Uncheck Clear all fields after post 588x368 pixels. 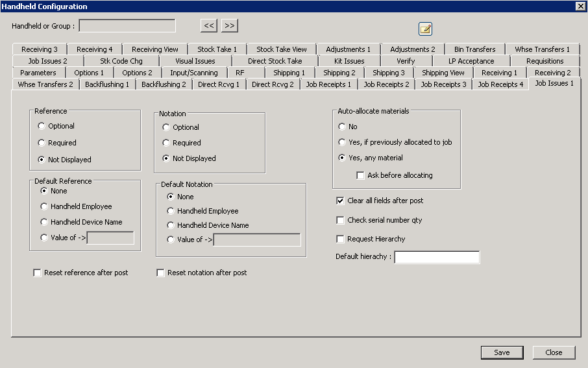[x=341, y=201]
